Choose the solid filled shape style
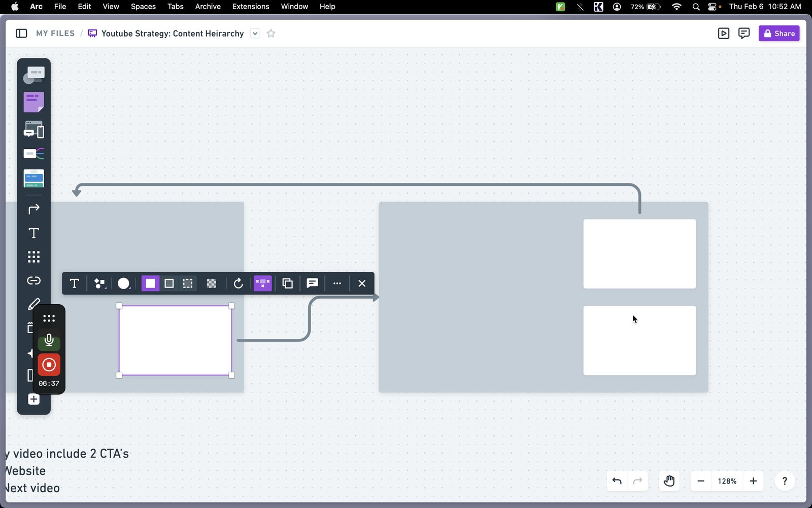This screenshot has height=508, width=812. [150, 283]
